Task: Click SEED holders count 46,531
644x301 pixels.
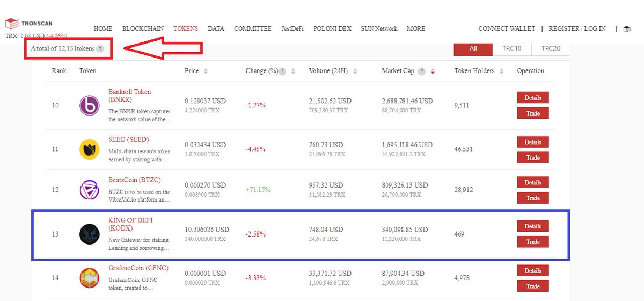Action: pyautogui.click(x=464, y=149)
